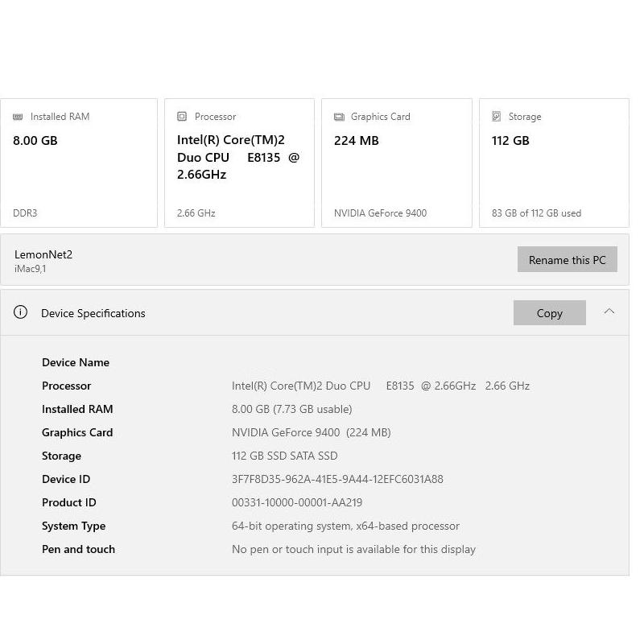
Task: Click the 64-bit operating system value
Action: tap(345, 526)
